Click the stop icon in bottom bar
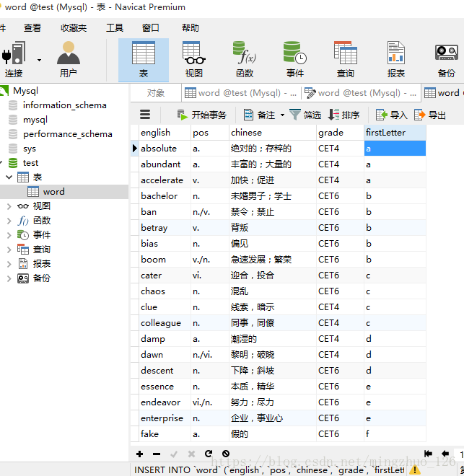The image size is (464, 476). 226,454
